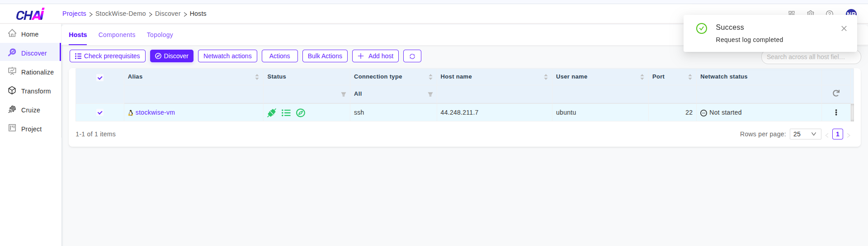Open Discover in the sidebar
This screenshot has height=246, width=868.
[x=30, y=53]
